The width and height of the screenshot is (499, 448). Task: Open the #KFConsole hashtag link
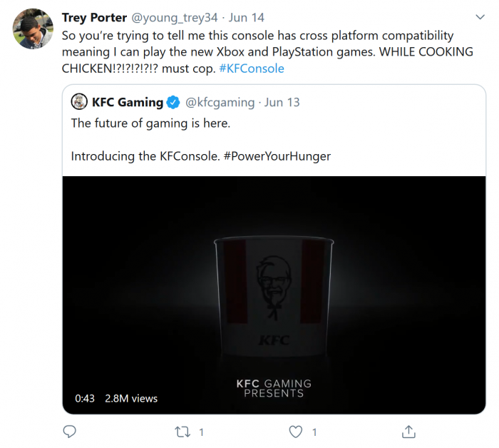(x=251, y=68)
